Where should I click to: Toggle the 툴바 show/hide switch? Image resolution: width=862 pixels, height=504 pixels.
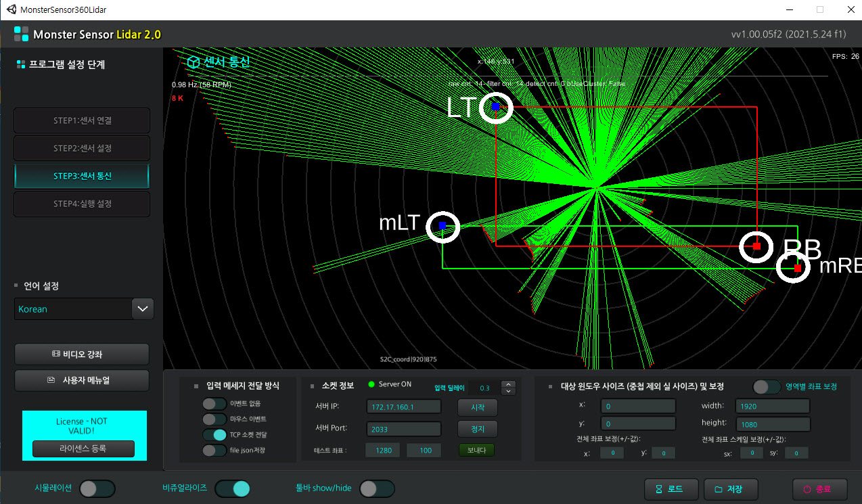377,488
